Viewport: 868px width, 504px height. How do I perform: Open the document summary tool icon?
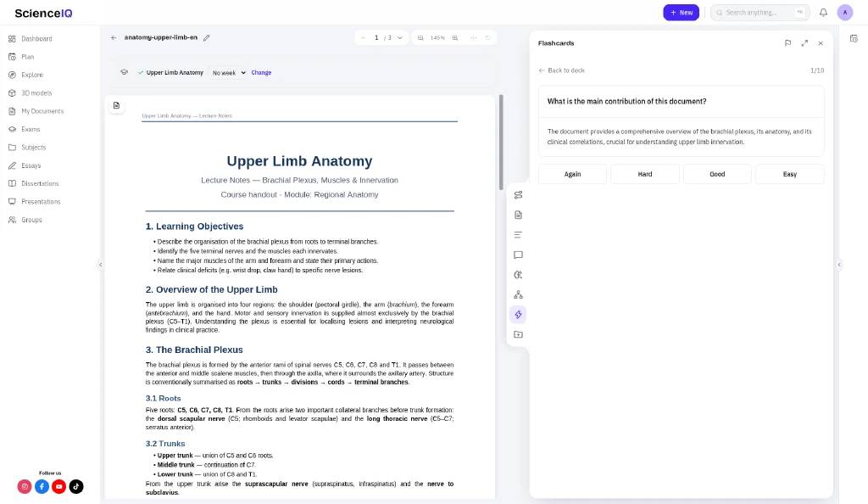[x=518, y=215]
